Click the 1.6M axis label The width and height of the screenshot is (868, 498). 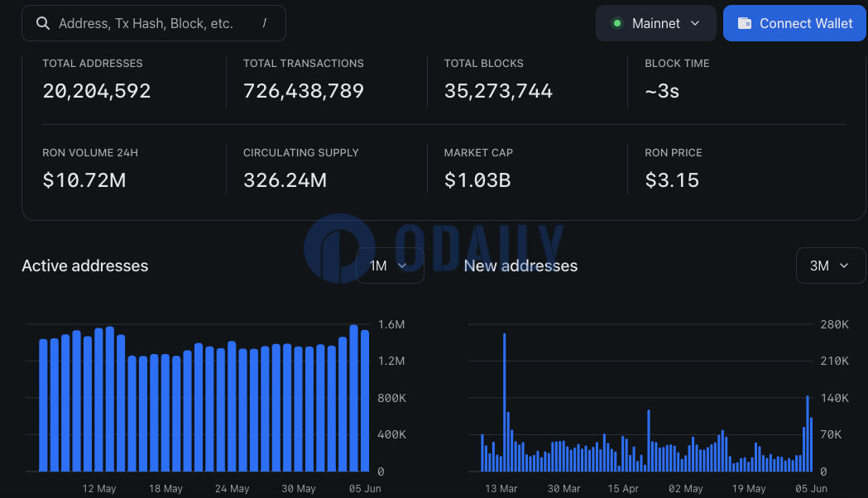(391, 325)
